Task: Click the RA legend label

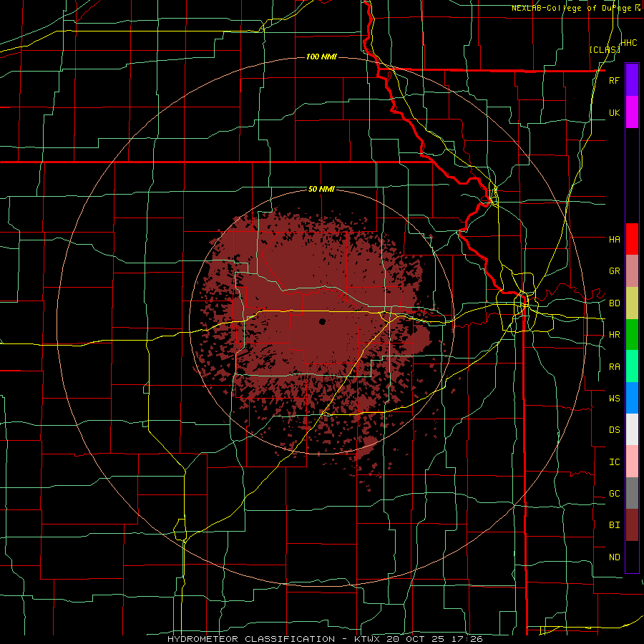Action: tap(614, 367)
